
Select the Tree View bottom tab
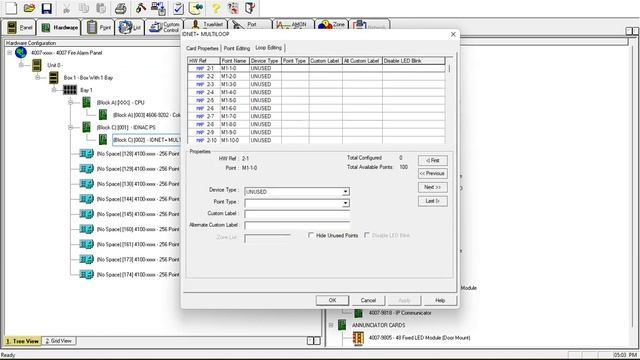tap(22, 341)
